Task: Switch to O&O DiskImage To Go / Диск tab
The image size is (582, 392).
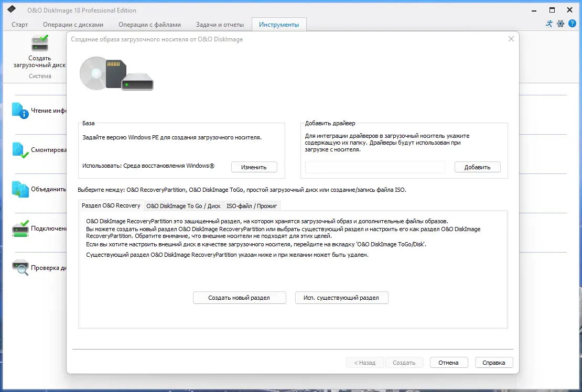Action: [184, 206]
